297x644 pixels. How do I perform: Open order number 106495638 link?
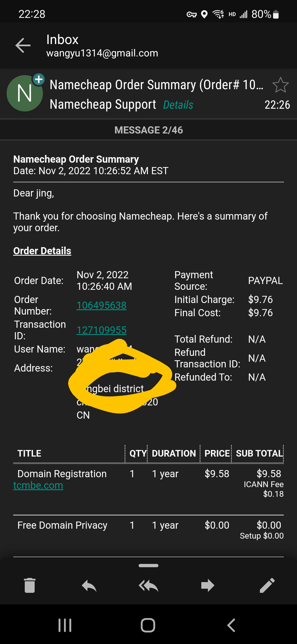point(101,305)
